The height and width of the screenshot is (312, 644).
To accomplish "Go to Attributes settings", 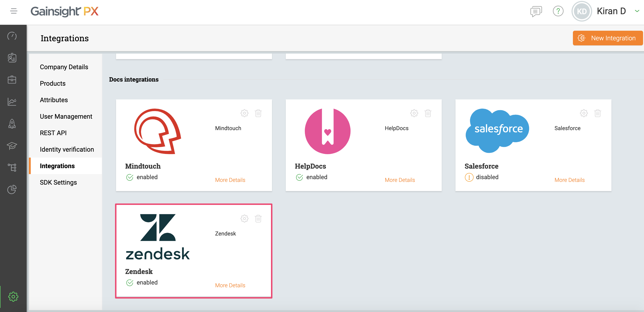I will 54,100.
